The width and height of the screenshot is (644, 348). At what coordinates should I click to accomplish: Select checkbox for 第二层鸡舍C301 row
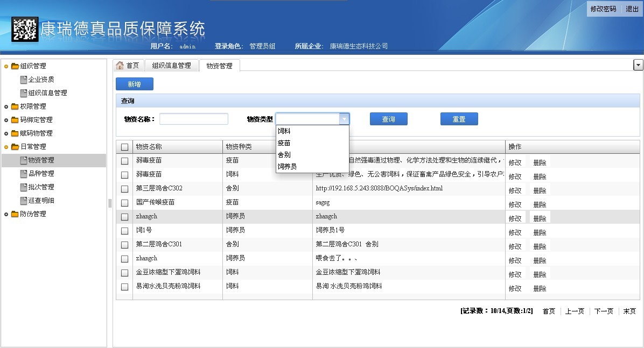point(125,245)
